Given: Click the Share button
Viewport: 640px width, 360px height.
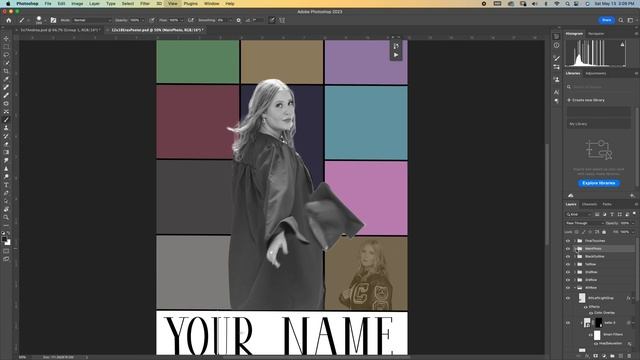Looking at the screenshot, I should tap(607, 20).
